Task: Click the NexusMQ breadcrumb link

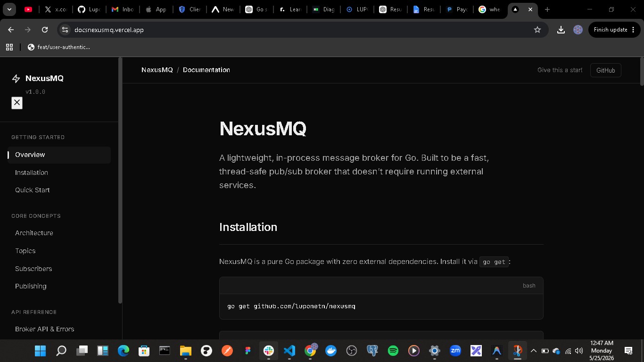Action: point(157,70)
